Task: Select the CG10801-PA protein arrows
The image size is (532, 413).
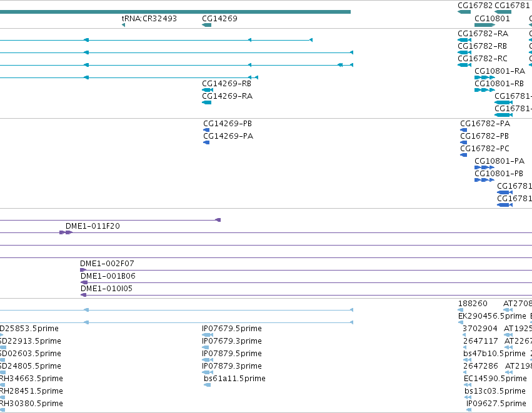Action: pos(484,167)
